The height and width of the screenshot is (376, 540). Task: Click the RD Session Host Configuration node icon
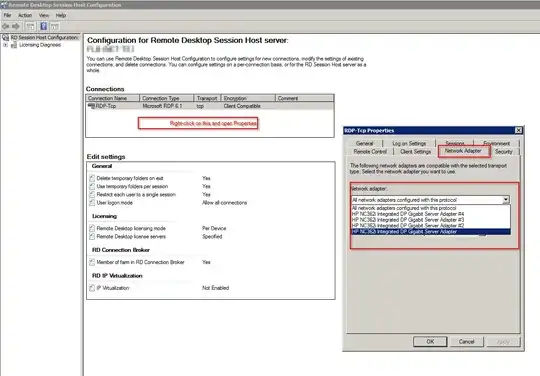5,37
